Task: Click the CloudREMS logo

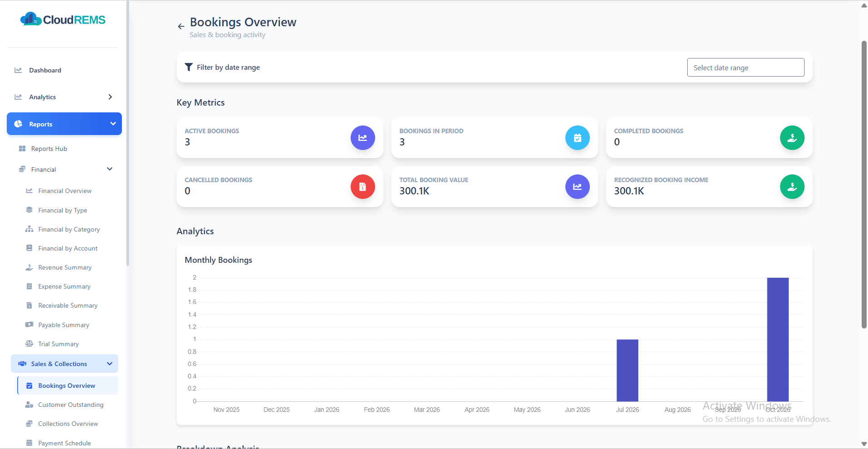Action: click(x=63, y=19)
